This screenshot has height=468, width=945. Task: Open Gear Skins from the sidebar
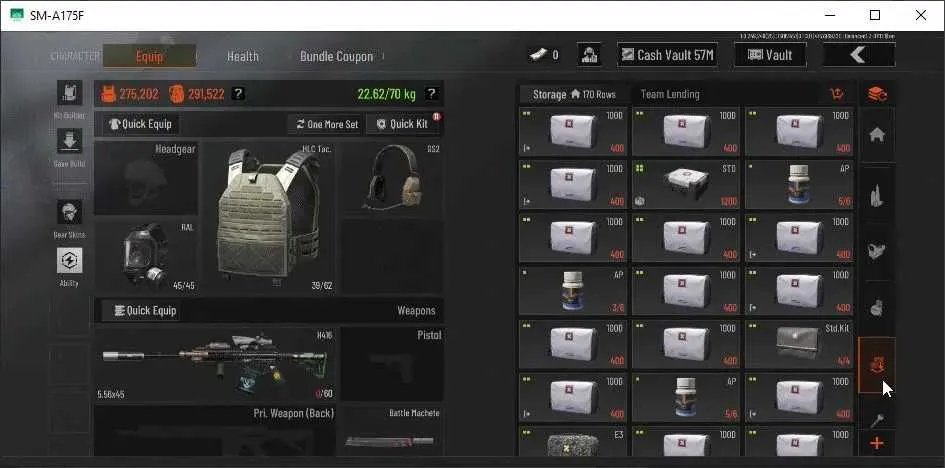[69, 213]
